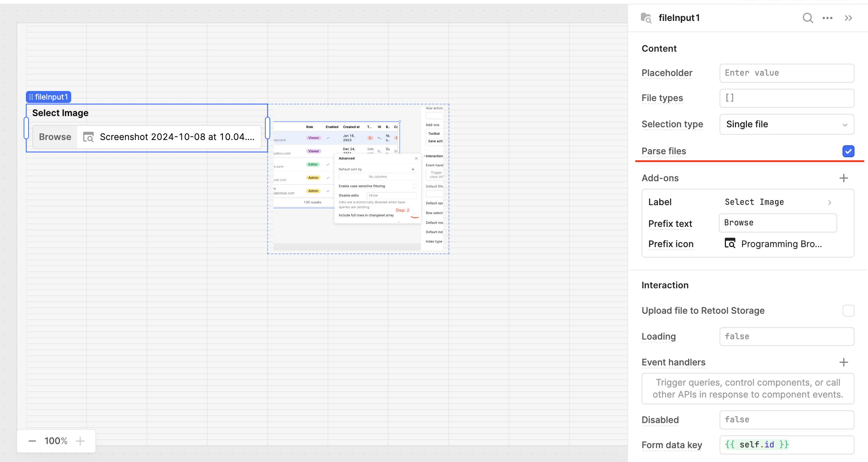Enable Upload file to Retool Storage
This screenshot has height=462, width=868.
tap(849, 311)
